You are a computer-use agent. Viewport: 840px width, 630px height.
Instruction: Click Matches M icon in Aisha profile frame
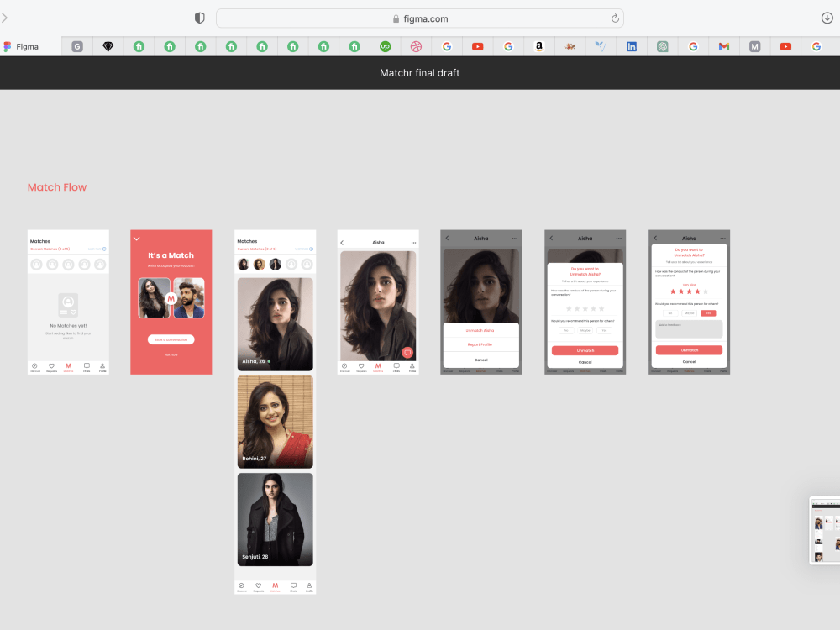tap(378, 368)
